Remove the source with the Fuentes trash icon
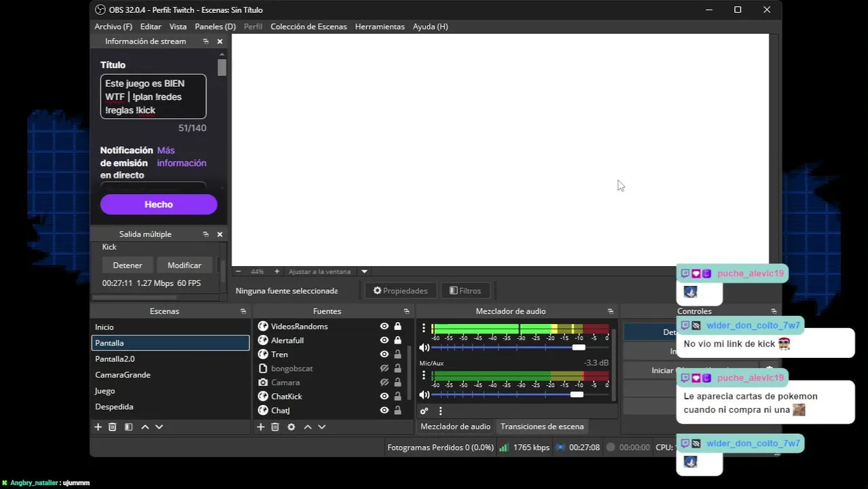 (x=275, y=427)
